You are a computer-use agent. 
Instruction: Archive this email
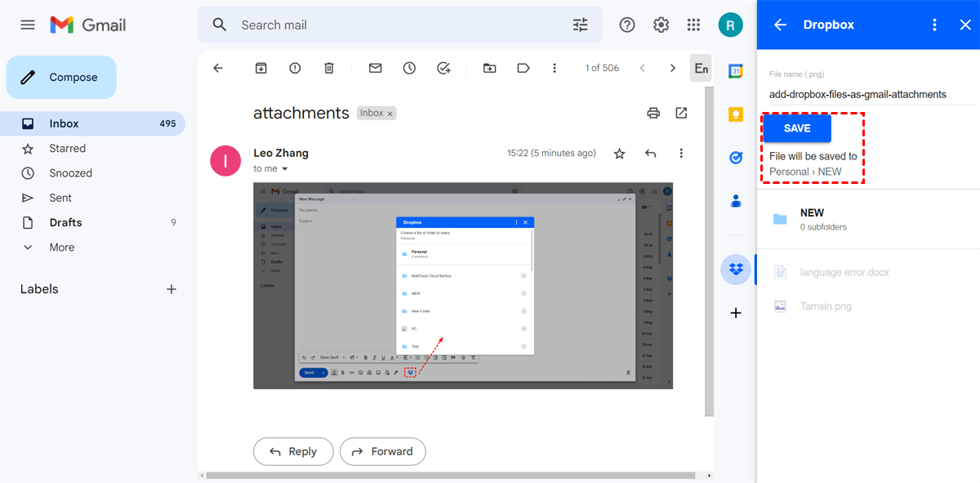tap(261, 68)
